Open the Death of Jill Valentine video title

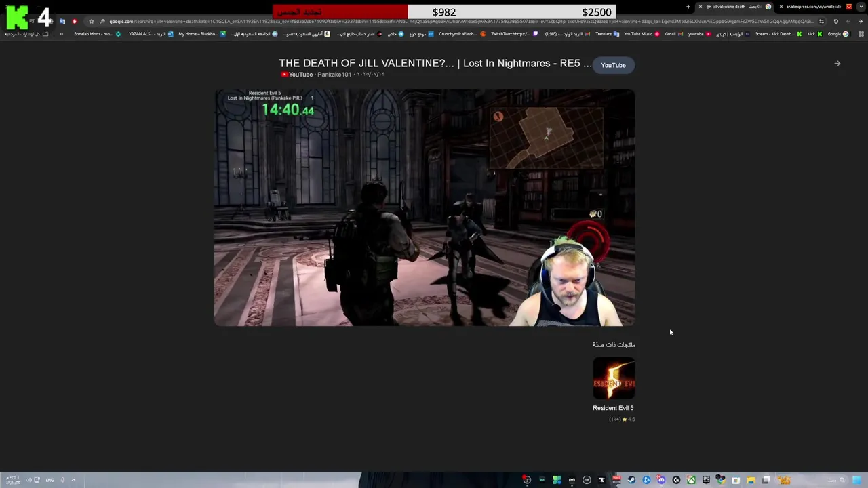[x=435, y=63]
